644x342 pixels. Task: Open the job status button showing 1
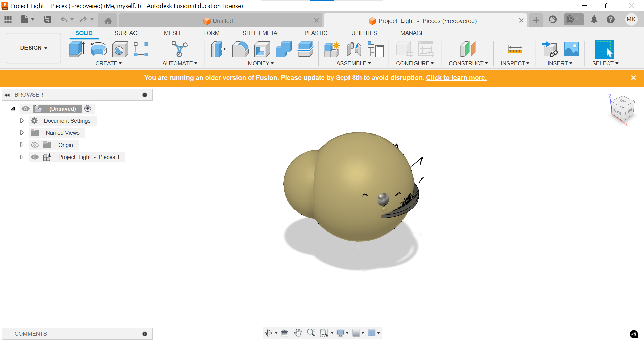[574, 20]
